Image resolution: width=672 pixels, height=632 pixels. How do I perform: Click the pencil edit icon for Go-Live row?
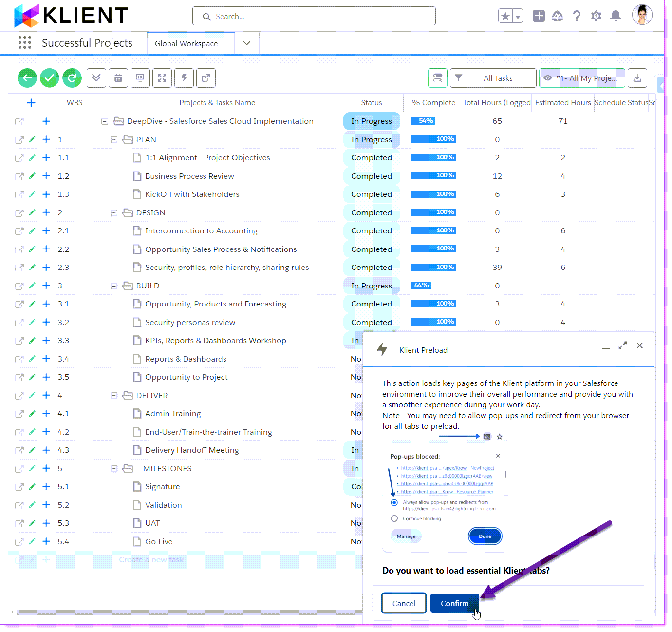[32, 541]
